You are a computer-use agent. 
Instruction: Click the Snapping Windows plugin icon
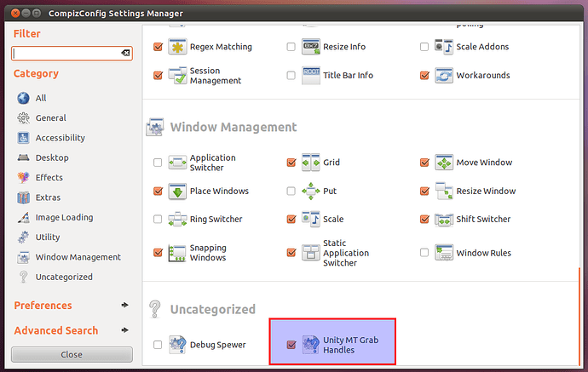coord(177,253)
